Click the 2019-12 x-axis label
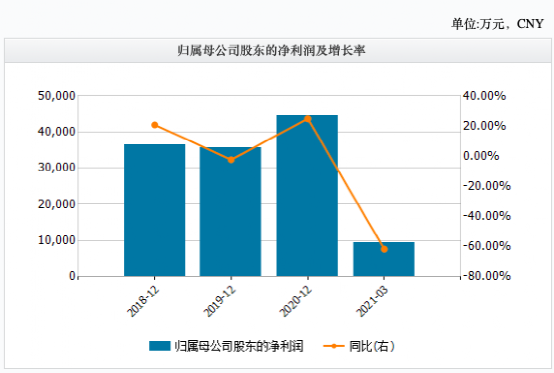554x373 pixels. pos(219,301)
